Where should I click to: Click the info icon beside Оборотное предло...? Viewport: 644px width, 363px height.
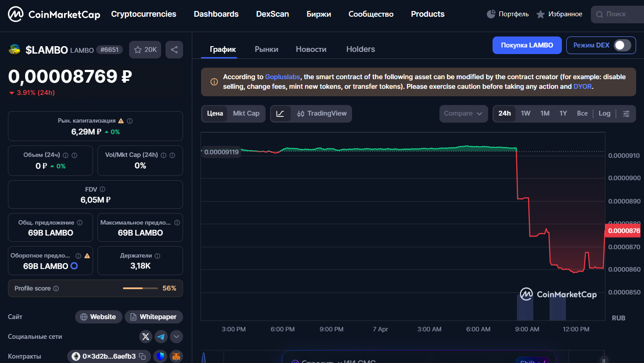[78, 256]
